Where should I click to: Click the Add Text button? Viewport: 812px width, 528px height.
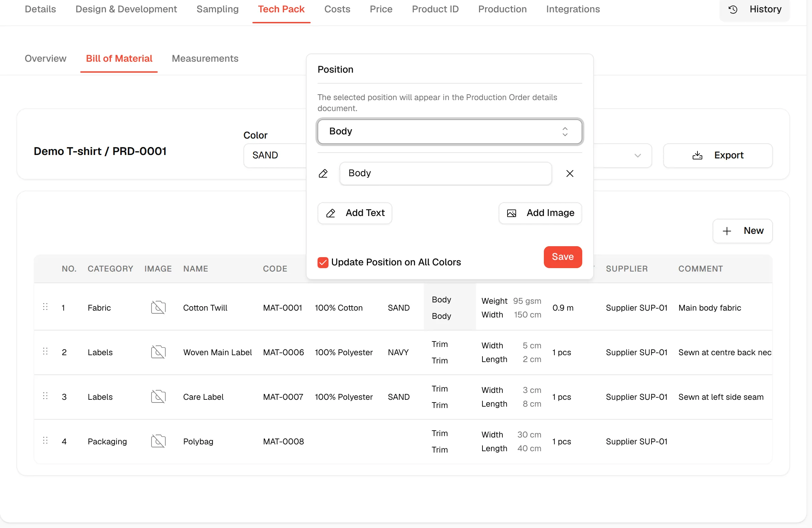[x=355, y=213]
